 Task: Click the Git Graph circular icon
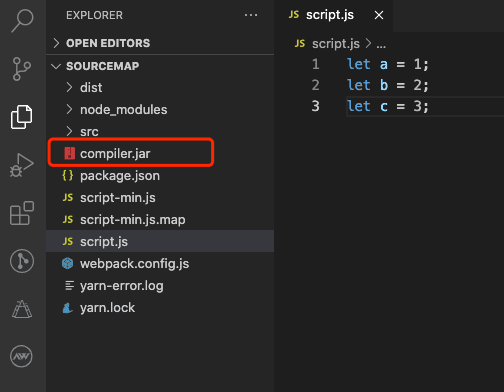pos(22,261)
